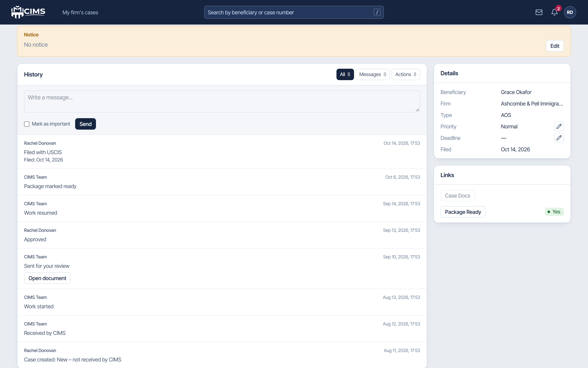Viewport: 588px width, 368px height.
Task: Open the mail envelope icon
Action: coord(539,12)
